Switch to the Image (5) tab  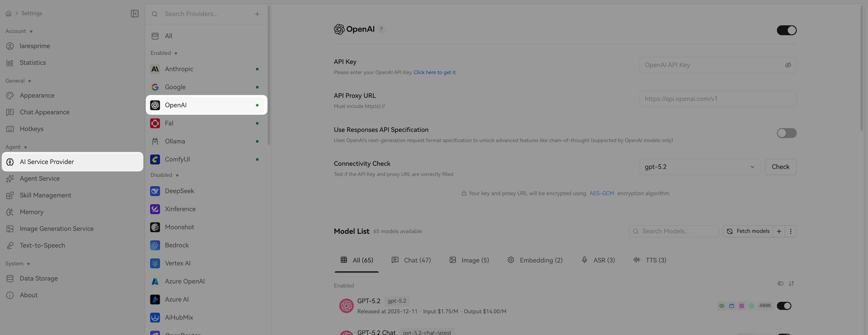[469, 261]
